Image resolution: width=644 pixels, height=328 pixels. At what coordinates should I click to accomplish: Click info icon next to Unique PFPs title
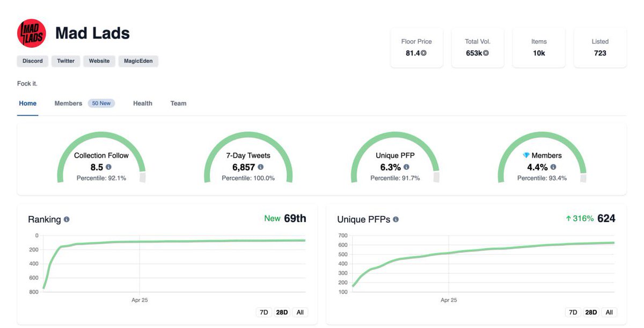pos(396,219)
